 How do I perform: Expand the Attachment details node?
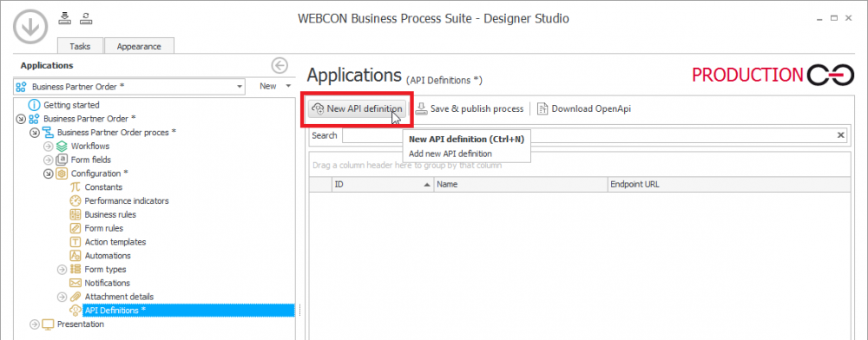click(x=62, y=297)
